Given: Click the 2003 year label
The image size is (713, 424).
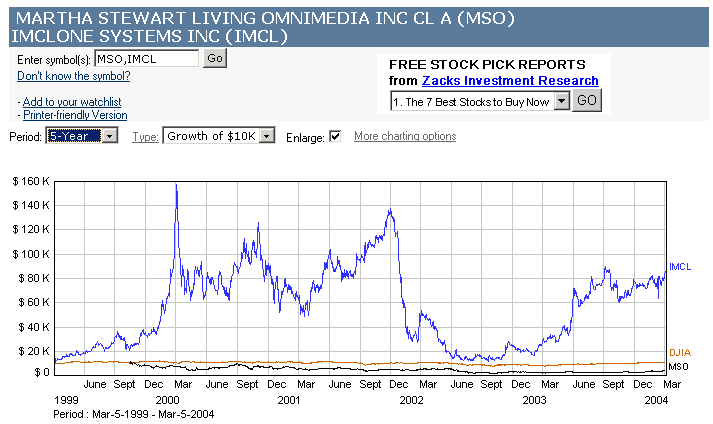Looking at the screenshot, I should 534,400.
